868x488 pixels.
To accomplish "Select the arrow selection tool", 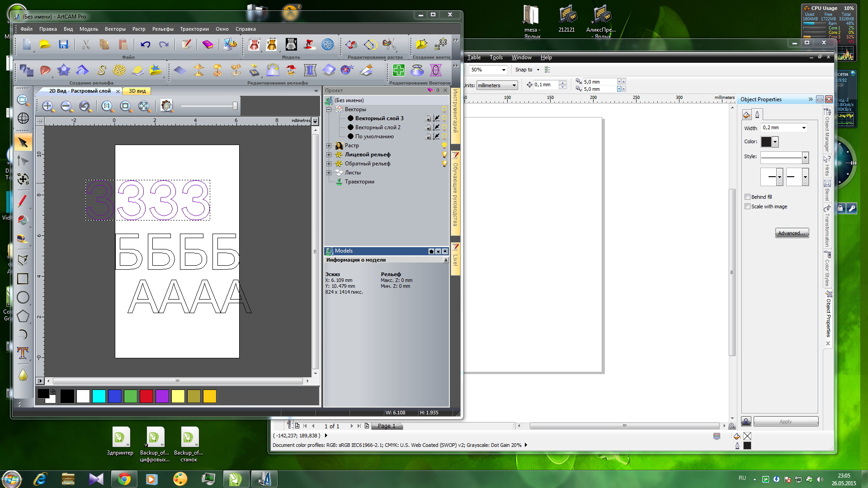I will pos(23,143).
